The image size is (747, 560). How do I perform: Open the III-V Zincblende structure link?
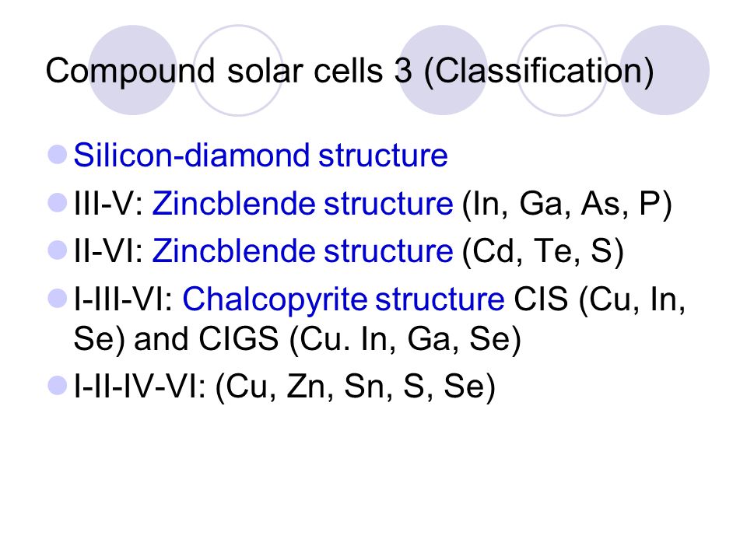tap(303, 203)
